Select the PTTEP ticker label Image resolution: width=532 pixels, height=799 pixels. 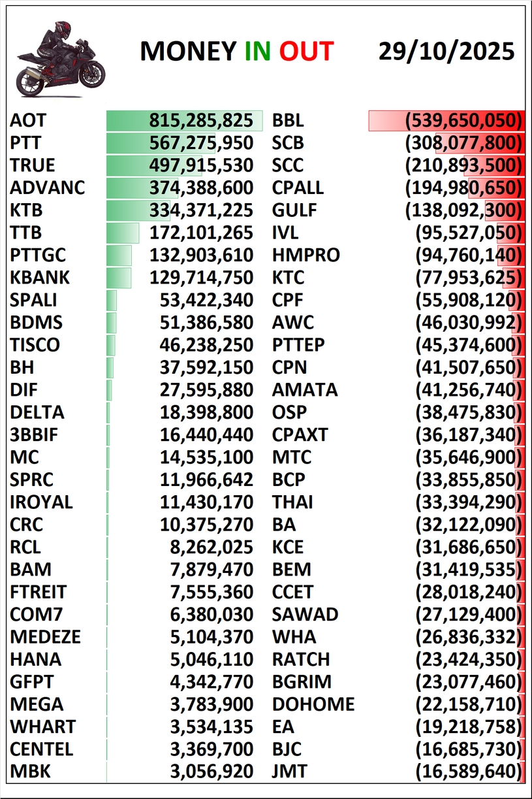(298, 345)
